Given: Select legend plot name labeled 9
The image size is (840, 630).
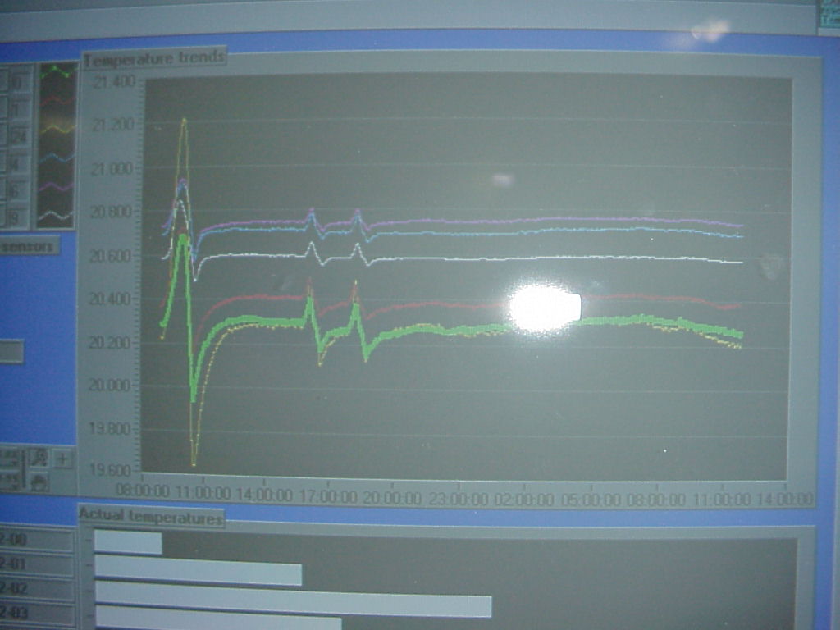Looking at the screenshot, I should [20, 218].
